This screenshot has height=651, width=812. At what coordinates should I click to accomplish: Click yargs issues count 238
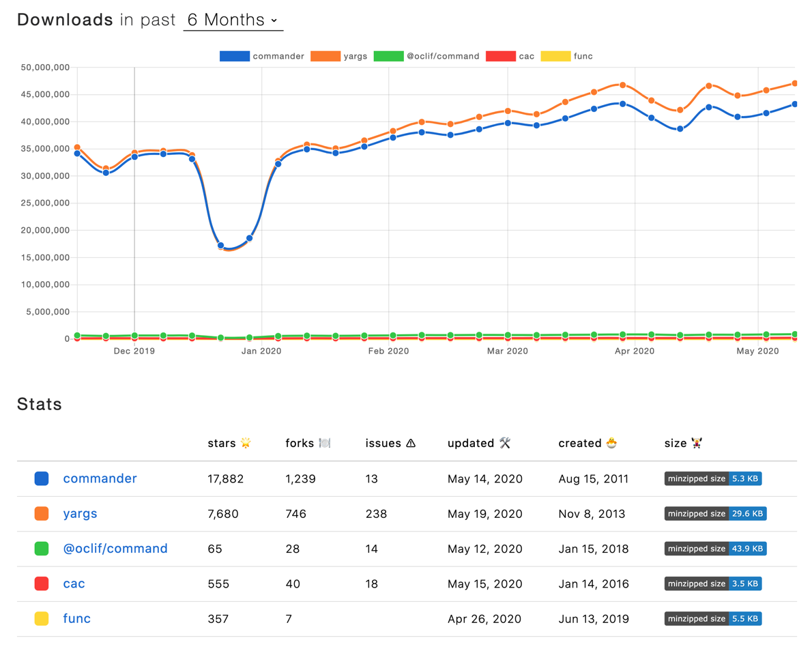(x=376, y=515)
